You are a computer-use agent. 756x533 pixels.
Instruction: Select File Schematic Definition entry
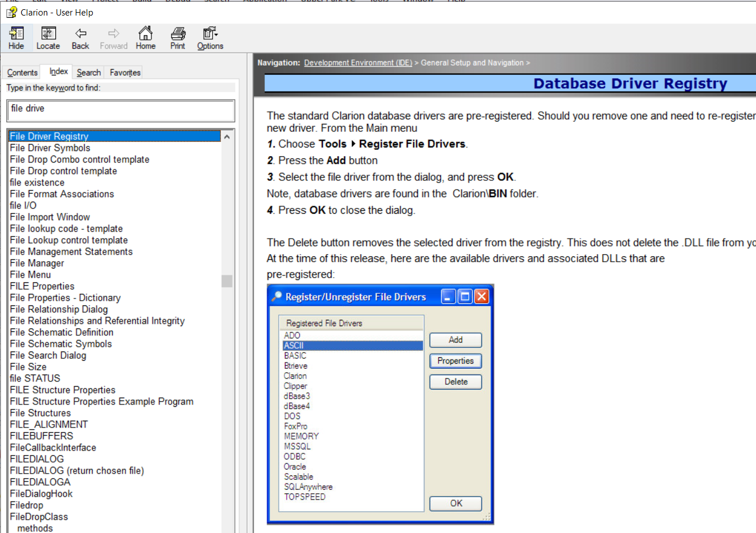point(62,332)
